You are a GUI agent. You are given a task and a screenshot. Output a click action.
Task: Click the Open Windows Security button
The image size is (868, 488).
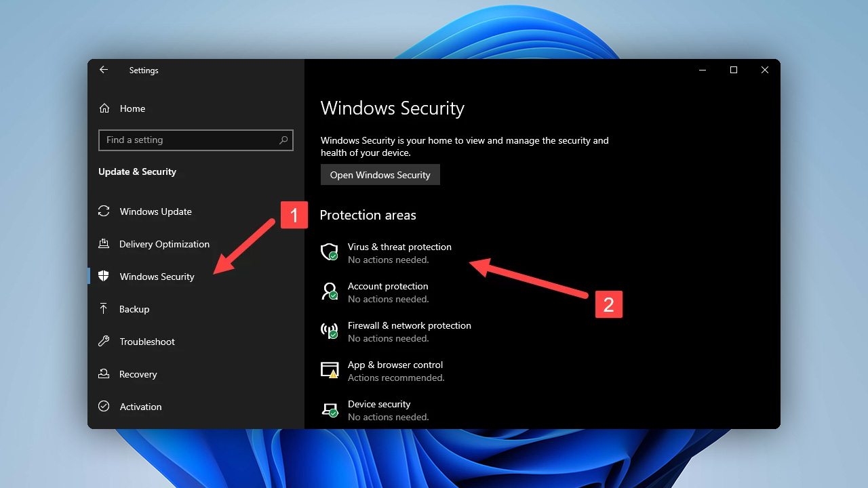tap(380, 175)
